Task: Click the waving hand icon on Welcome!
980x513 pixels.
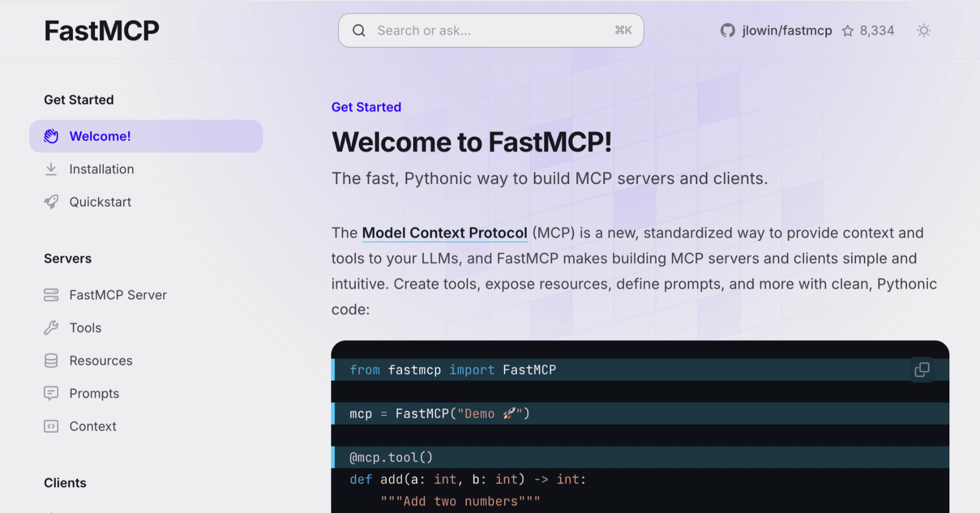Action: pyautogui.click(x=51, y=136)
